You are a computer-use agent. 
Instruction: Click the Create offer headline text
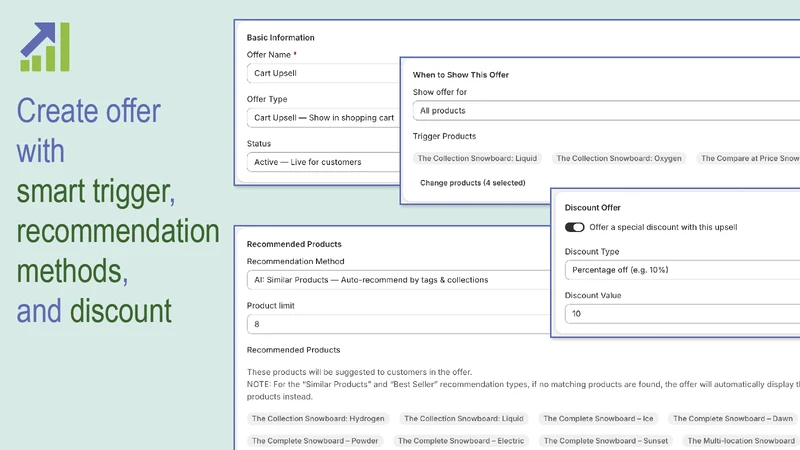(88, 111)
